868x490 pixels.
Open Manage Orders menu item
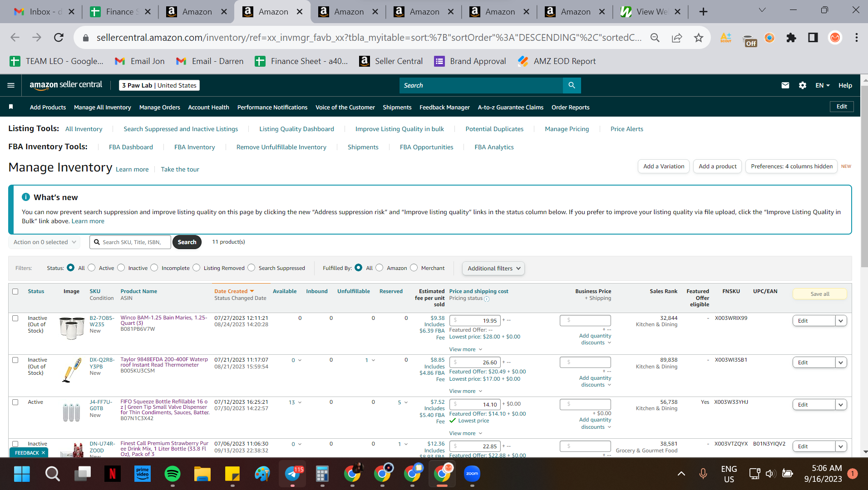(x=160, y=107)
